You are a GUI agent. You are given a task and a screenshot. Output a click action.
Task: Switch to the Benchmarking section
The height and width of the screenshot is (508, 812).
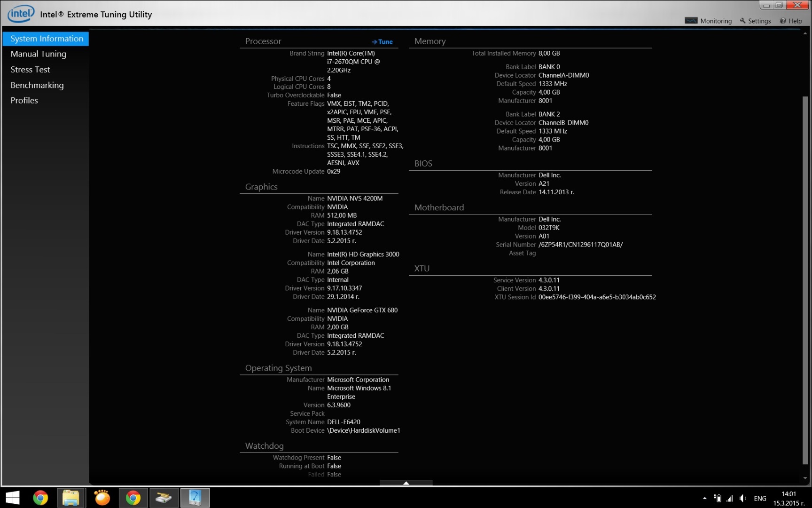[37, 85]
